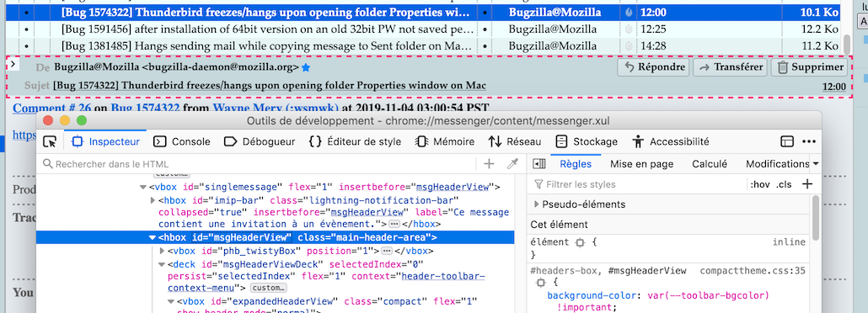Focus the Filtrer les styles field
This screenshot has height=313, width=868.
639,185
